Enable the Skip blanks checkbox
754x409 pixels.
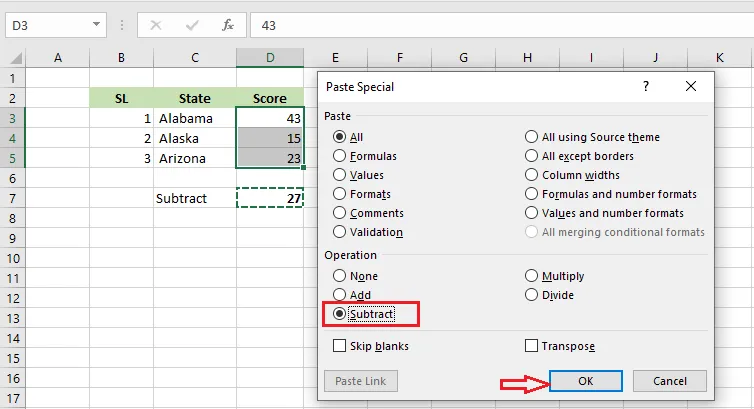[x=339, y=346]
